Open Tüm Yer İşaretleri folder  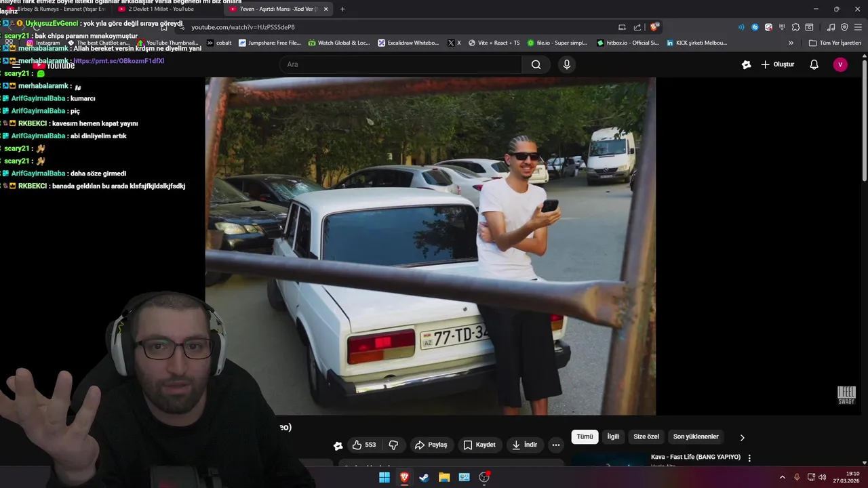pos(835,43)
